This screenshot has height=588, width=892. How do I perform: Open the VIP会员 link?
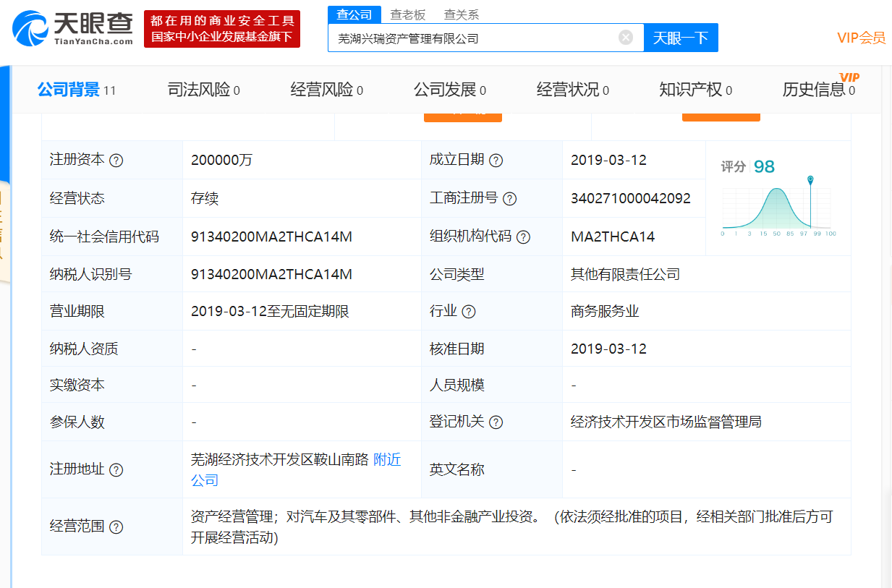point(861,38)
